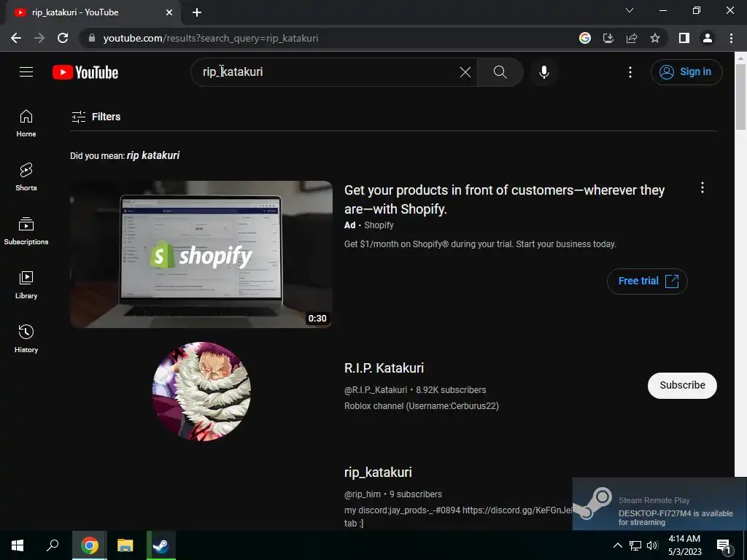Open the Chrome profile icon
The height and width of the screenshot is (560, 747).
pos(708,38)
